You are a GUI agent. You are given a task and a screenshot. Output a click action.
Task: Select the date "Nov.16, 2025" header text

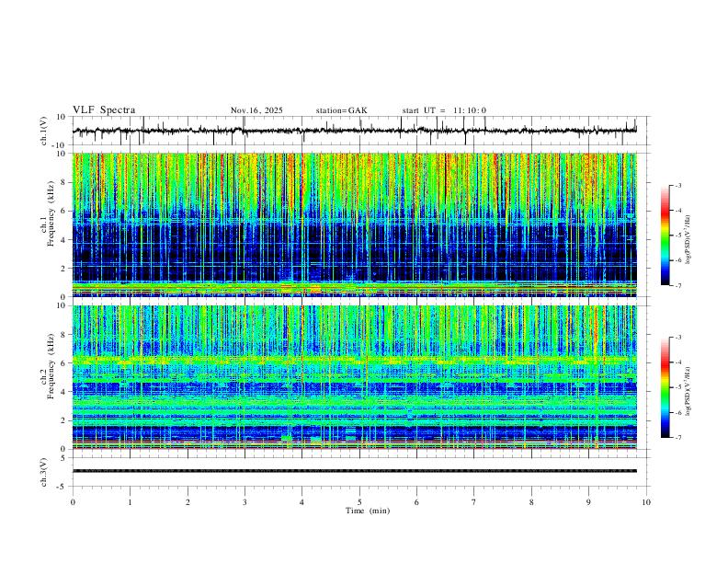tap(256, 110)
